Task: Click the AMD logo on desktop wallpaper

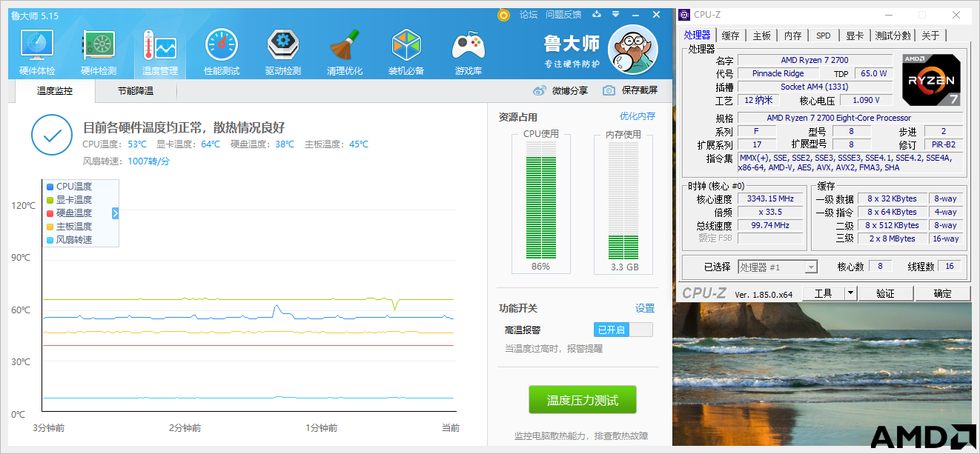Action: (x=922, y=437)
